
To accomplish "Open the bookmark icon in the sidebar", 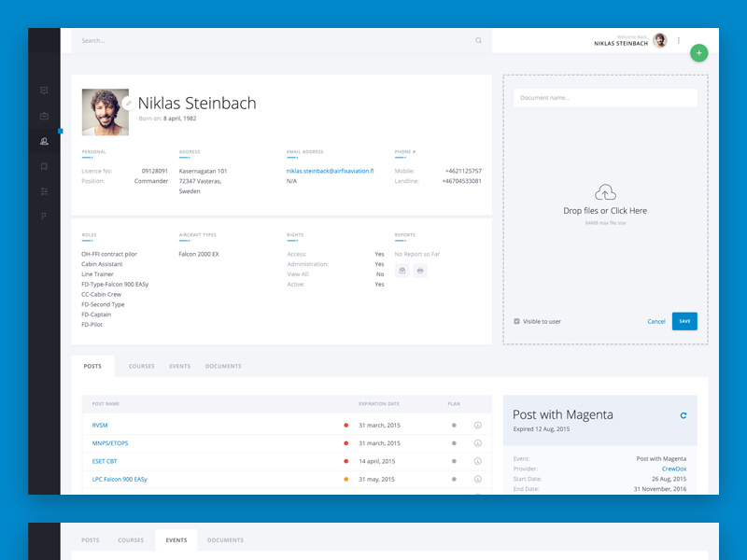I will (46, 166).
